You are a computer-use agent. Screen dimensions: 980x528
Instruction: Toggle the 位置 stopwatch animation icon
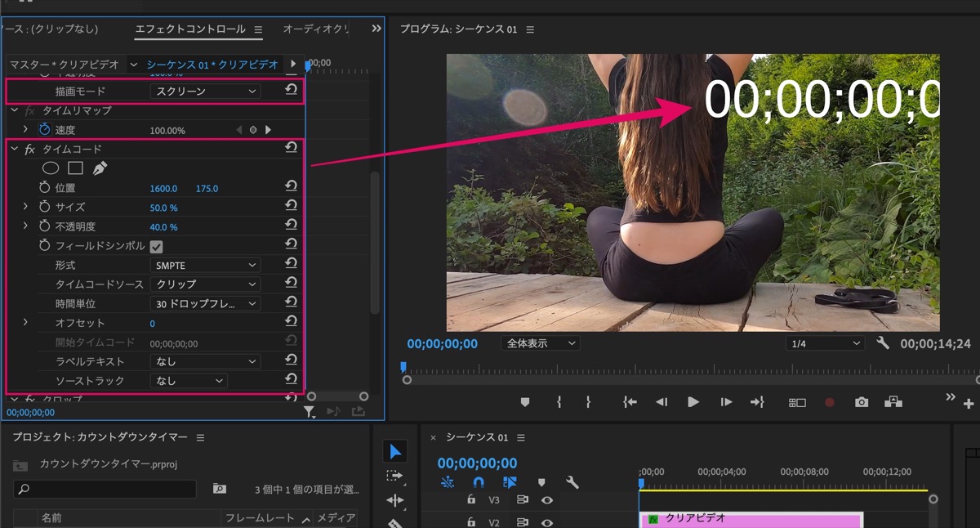pos(45,188)
